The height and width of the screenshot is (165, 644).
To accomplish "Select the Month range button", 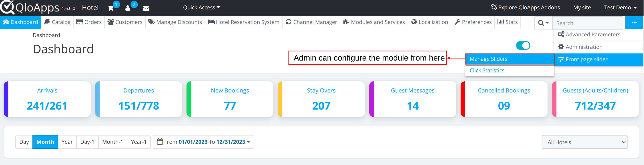I will click(x=45, y=142).
